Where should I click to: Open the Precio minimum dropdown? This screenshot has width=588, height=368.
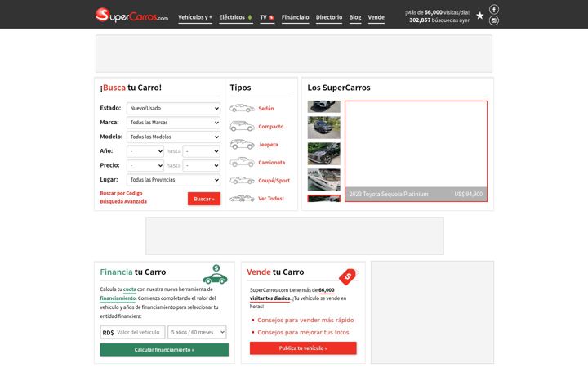click(145, 165)
